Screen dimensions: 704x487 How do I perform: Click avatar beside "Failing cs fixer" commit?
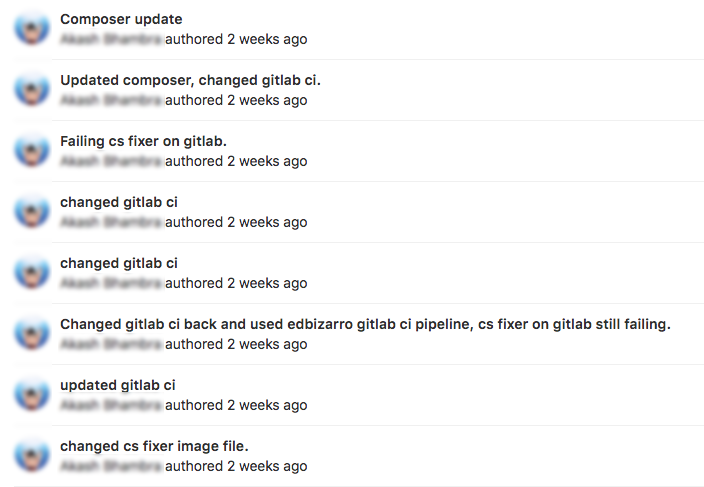(x=32, y=151)
